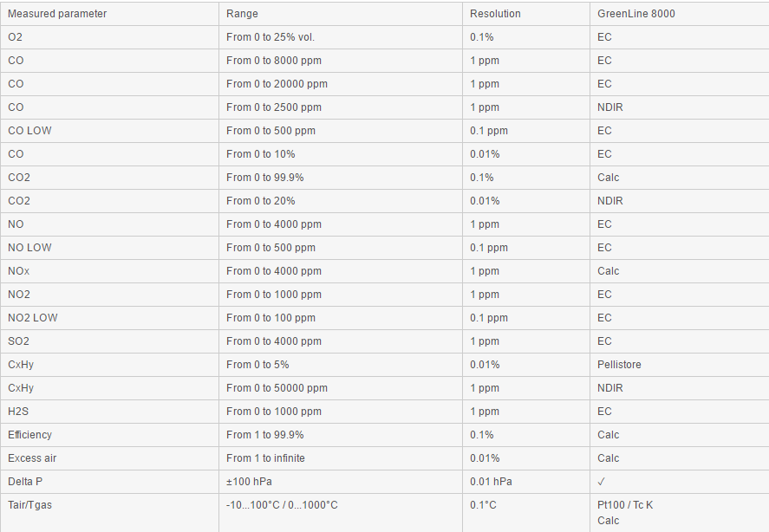Click the Efficiency row label
769x532 pixels.
[29, 435]
